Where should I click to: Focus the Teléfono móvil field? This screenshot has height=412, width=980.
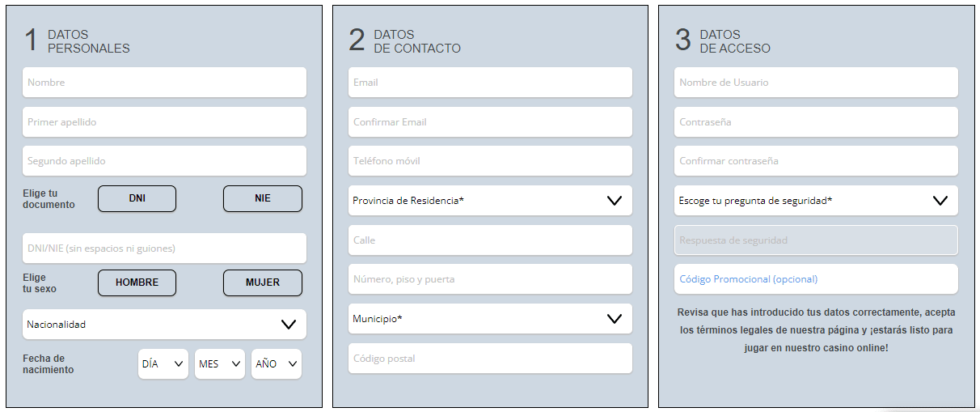pyautogui.click(x=490, y=161)
